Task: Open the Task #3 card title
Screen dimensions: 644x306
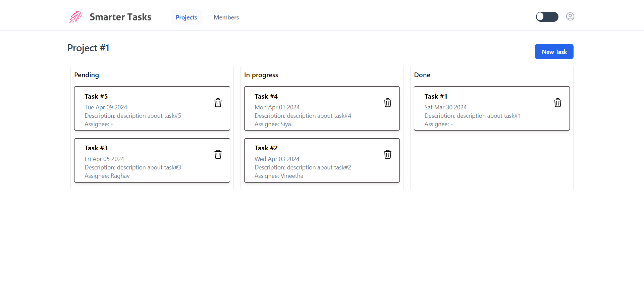Action: tap(96, 148)
